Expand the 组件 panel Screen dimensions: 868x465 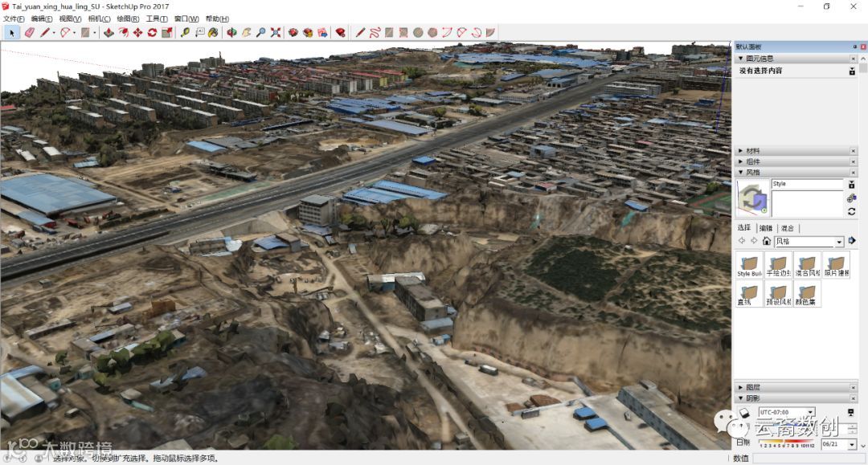pos(741,161)
